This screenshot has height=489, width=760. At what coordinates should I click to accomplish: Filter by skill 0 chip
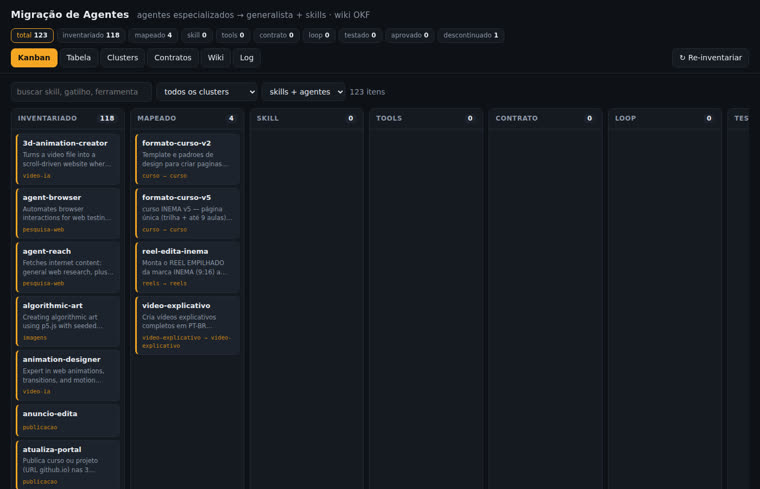197,35
